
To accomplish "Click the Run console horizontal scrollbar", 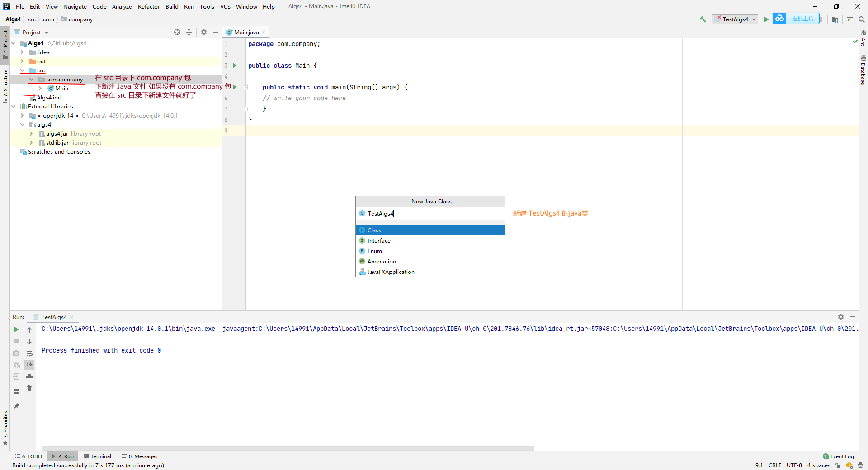I will coord(288,448).
